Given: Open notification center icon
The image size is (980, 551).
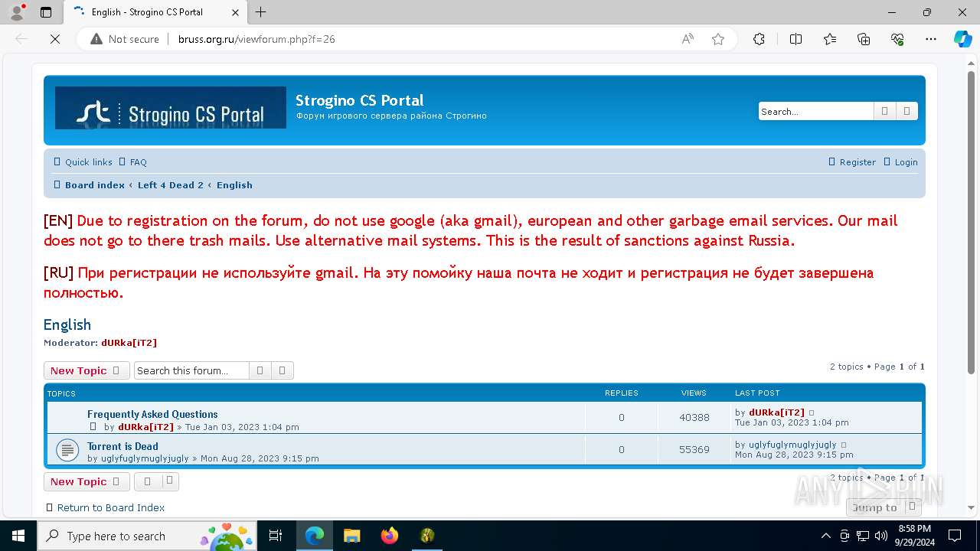Looking at the screenshot, I should (x=955, y=536).
